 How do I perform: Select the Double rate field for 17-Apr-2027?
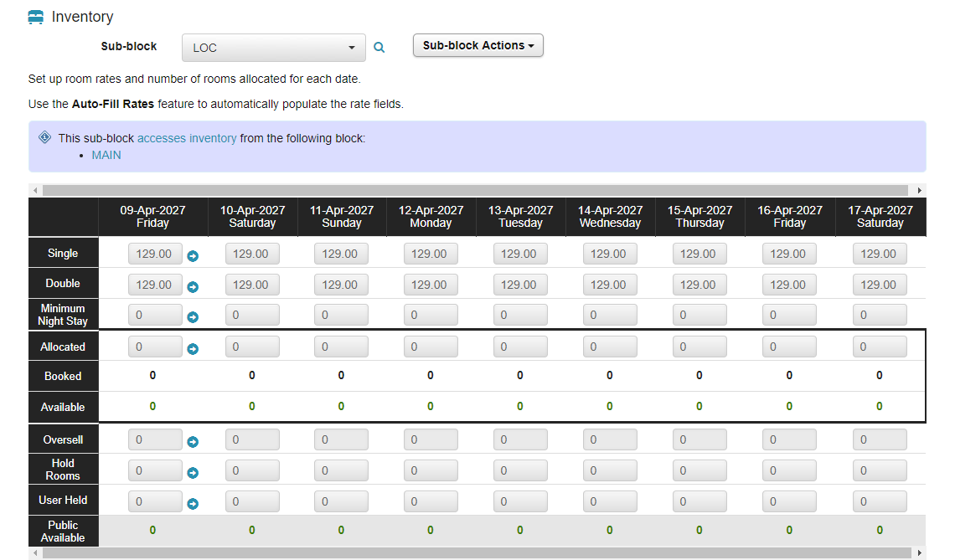click(x=880, y=285)
